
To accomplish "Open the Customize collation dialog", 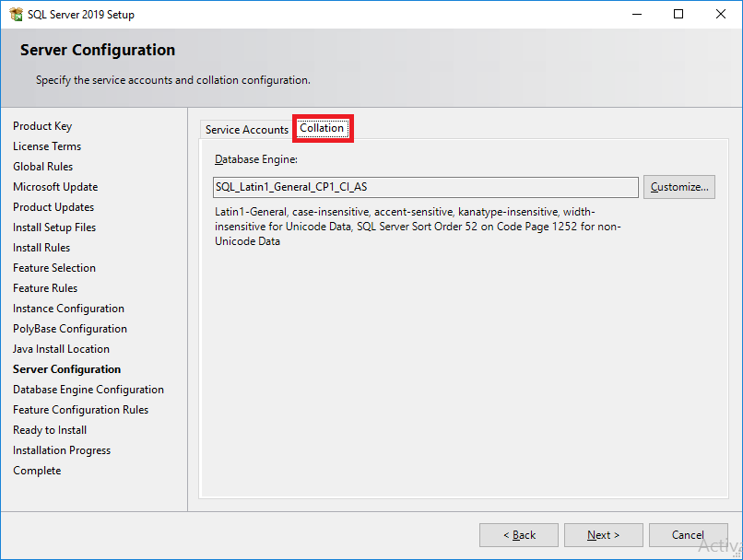I will [x=679, y=187].
